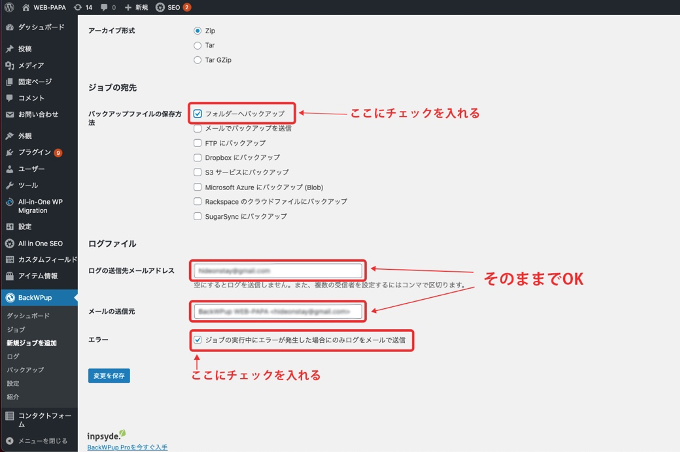
Task: Open プラグイン in the sidebar
Action: tap(35, 152)
